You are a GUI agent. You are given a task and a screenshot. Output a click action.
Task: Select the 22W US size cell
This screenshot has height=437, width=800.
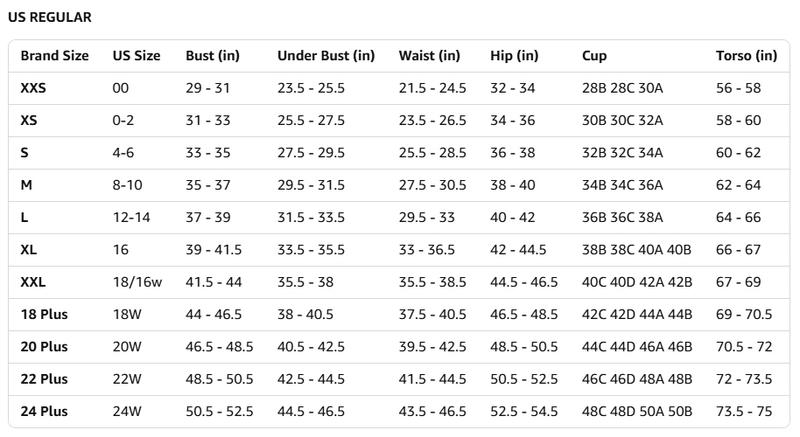click(127, 379)
